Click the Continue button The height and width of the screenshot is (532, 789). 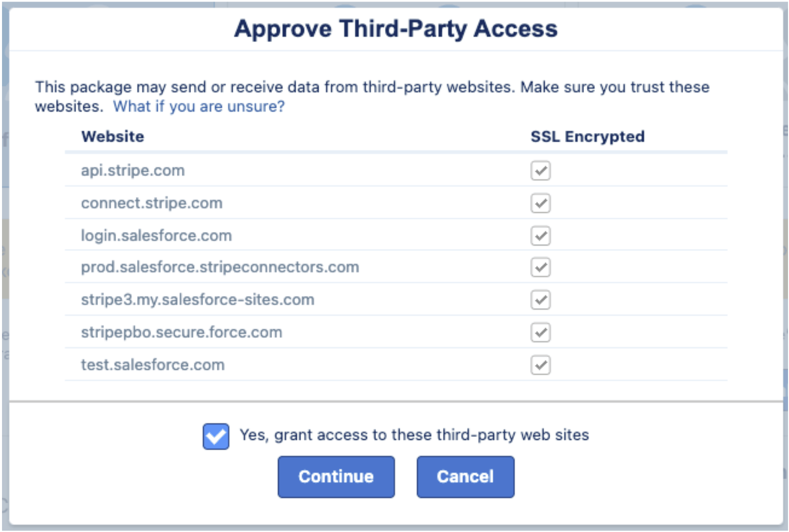(336, 477)
